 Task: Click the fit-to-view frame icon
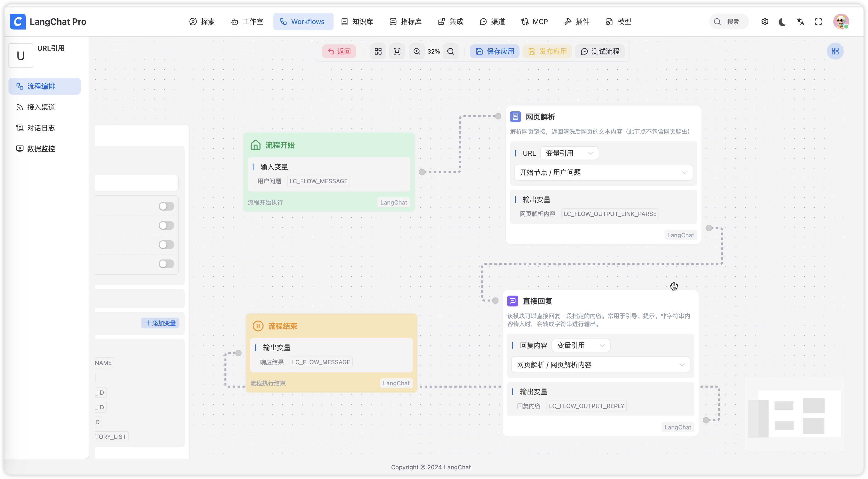(x=397, y=51)
